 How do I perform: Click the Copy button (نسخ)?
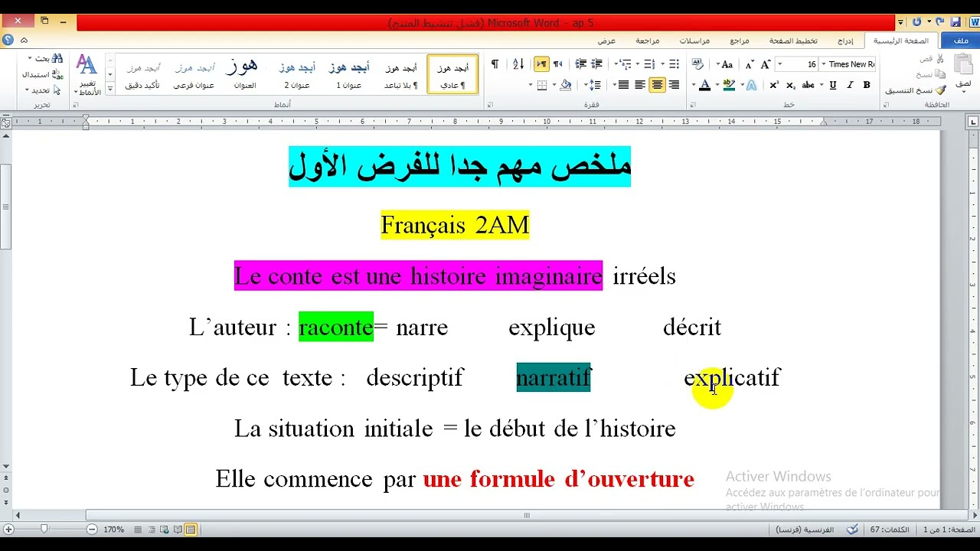click(x=932, y=74)
